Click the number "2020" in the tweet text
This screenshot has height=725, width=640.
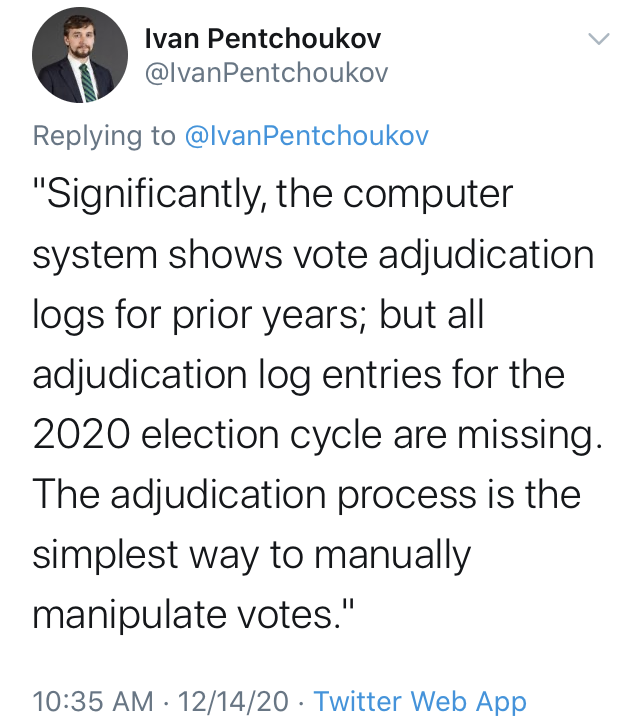[81, 435]
